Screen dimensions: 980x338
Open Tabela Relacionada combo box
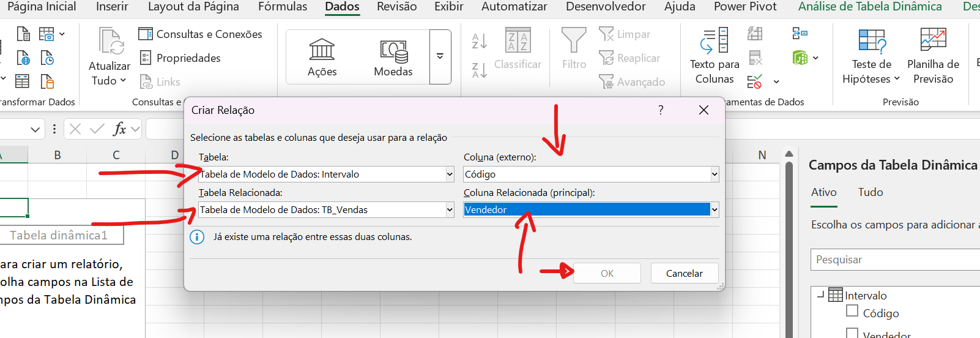click(450, 210)
